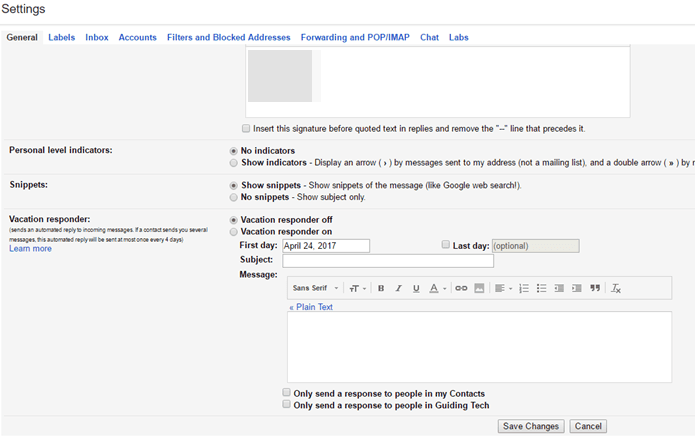The width and height of the screenshot is (695, 437).
Task: Switch to the Labs tab
Action: 459,38
